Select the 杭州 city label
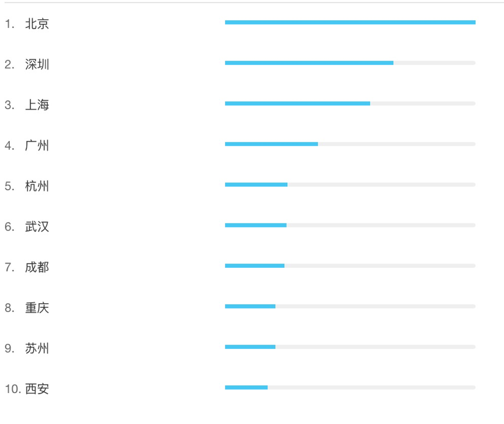This screenshot has height=424, width=504. [x=37, y=186]
